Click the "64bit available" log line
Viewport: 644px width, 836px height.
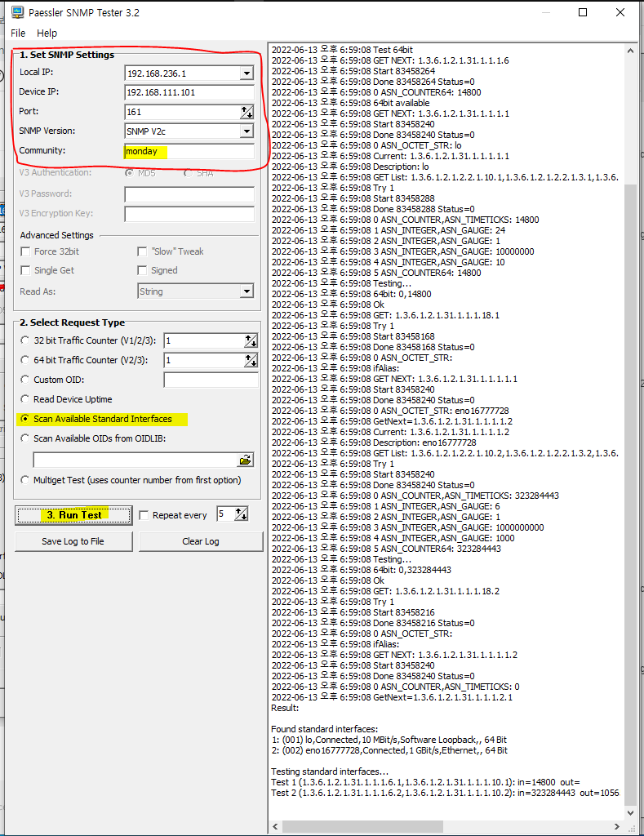click(x=350, y=103)
